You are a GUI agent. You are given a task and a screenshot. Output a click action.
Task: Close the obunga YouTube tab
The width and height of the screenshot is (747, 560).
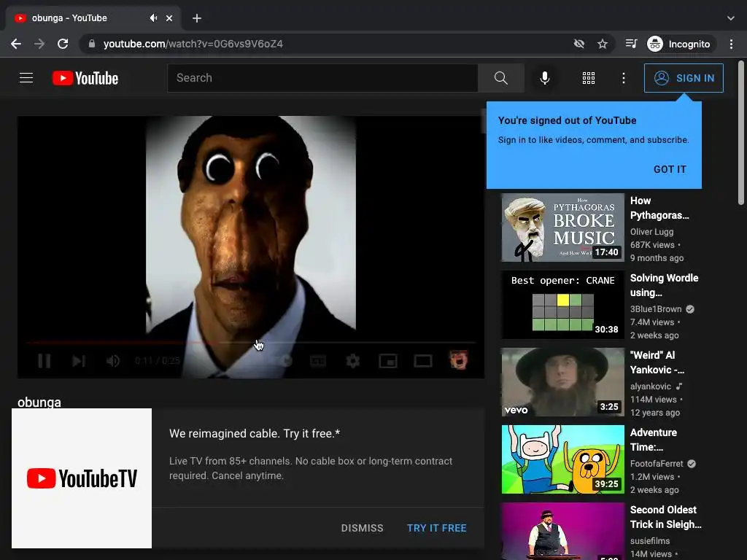[169, 18]
